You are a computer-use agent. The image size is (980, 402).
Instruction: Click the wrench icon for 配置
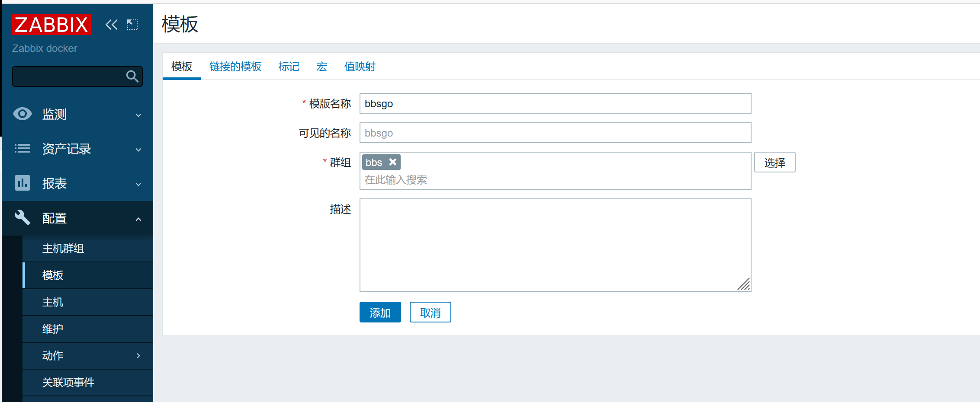pyautogui.click(x=22, y=218)
